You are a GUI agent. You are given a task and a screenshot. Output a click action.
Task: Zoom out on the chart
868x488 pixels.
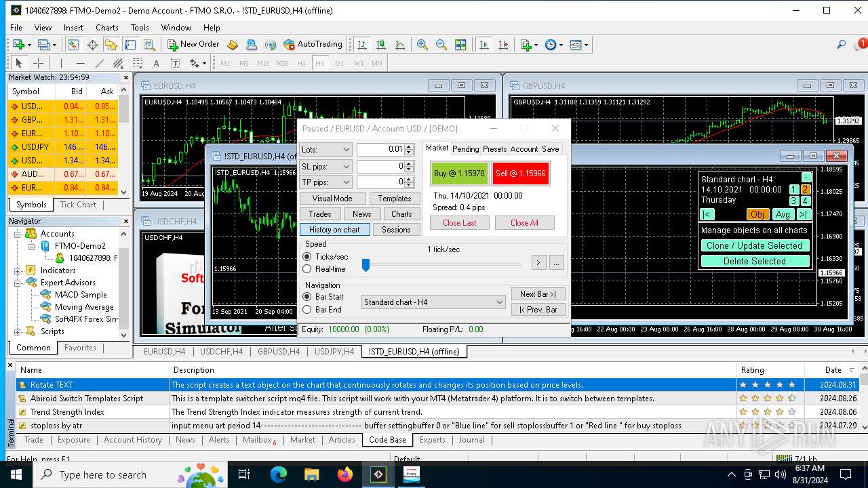(441, 45)
